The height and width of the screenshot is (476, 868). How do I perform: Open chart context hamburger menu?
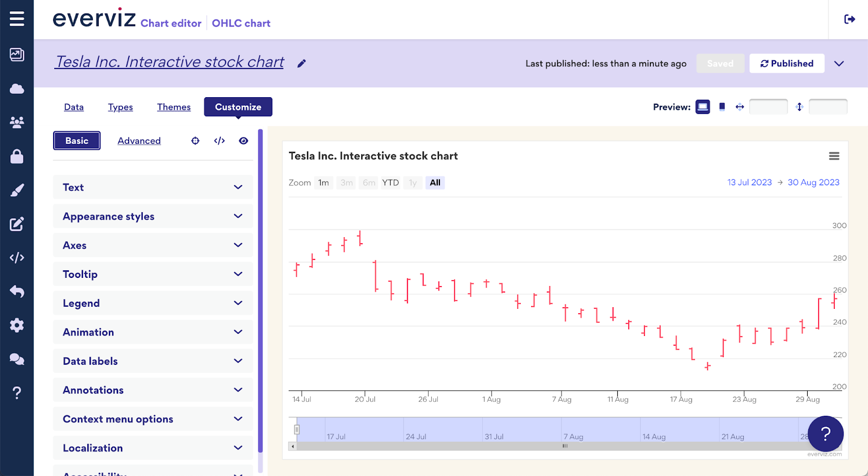pos(834,156)
